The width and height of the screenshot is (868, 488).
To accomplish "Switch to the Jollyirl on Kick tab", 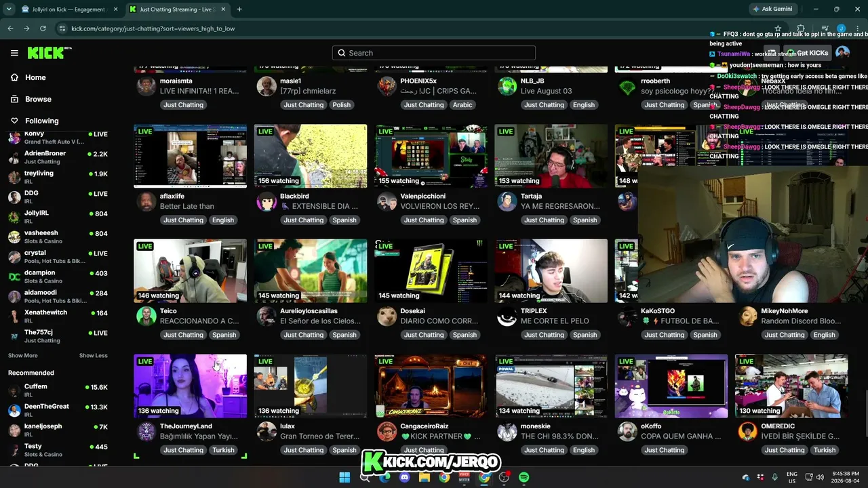I will pyautogui.click(x=68, y=9).
